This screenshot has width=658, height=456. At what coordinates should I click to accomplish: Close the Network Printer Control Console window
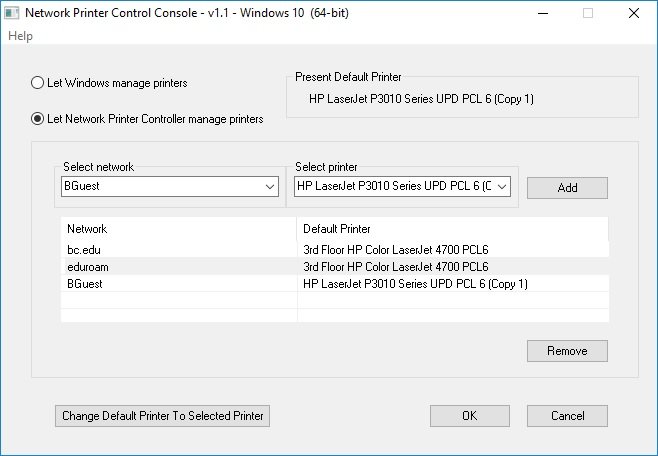pyautogui.click(x=633, y=14)
